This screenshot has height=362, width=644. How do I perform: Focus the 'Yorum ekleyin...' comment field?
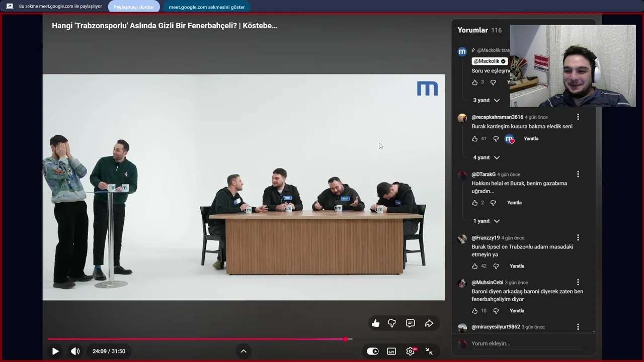pyautogui.click(x=527, y=344)
